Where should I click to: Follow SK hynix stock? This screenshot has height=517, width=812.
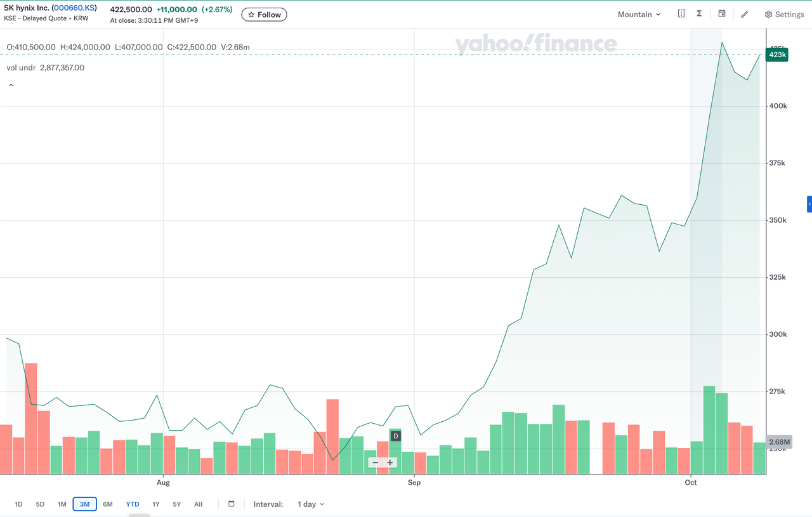pos(264,15)
